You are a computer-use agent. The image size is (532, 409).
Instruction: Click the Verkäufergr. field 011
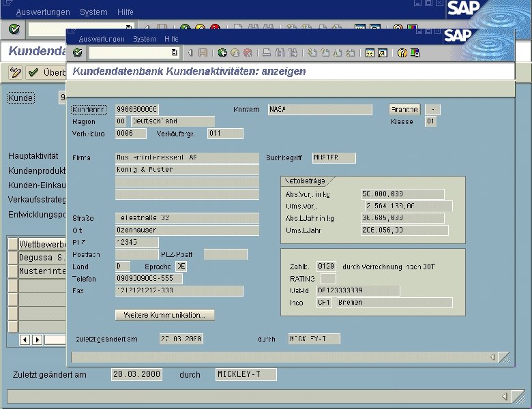[225, 134]
